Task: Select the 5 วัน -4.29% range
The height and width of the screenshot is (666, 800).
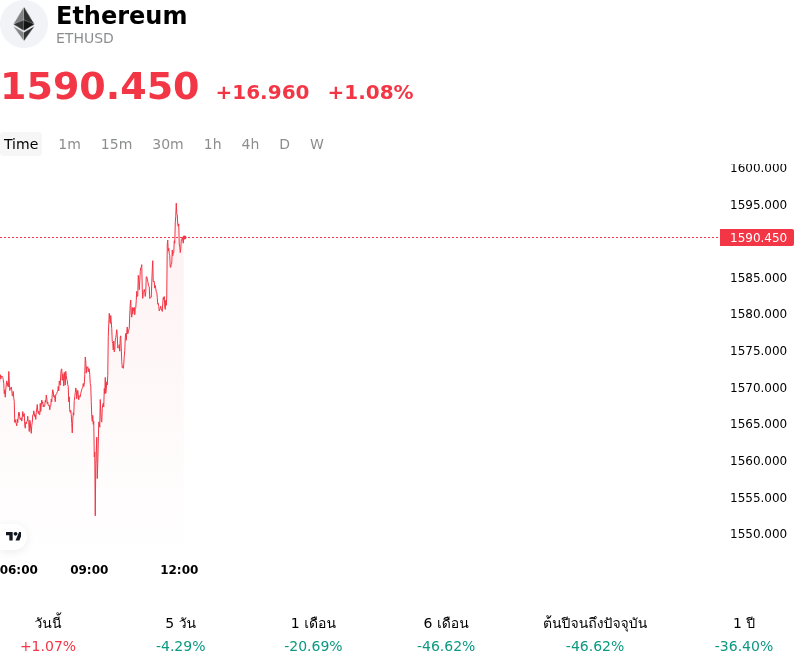Action: click(x=181, y=634)
